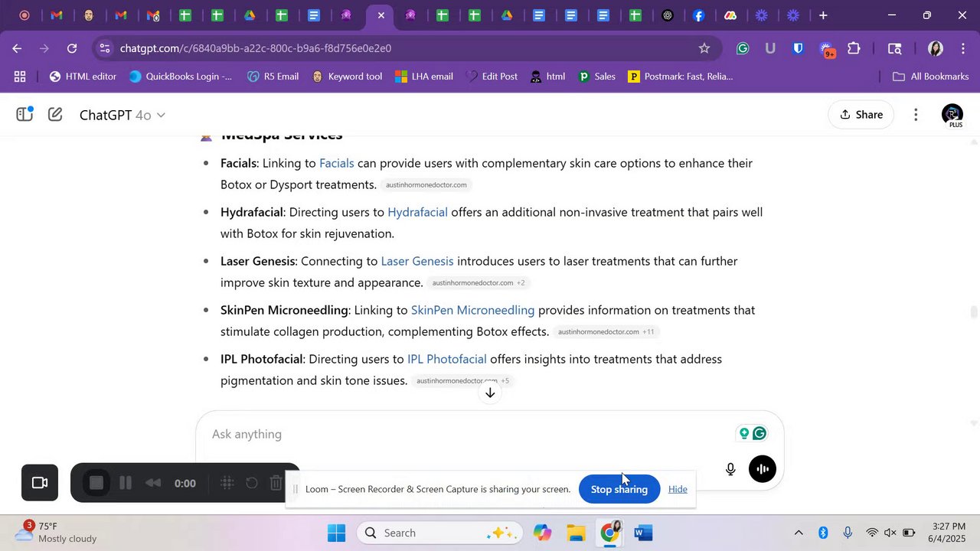Open the ChatGPT sidebar toggle icon
The width and height of the screenshot is (980, 551).
click(24, 115)
